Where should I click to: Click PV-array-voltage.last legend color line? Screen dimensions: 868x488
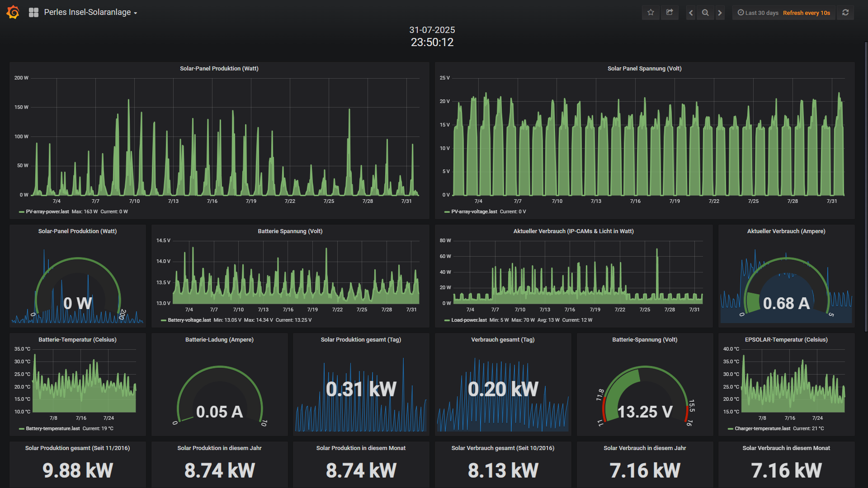tap(447, 212)
